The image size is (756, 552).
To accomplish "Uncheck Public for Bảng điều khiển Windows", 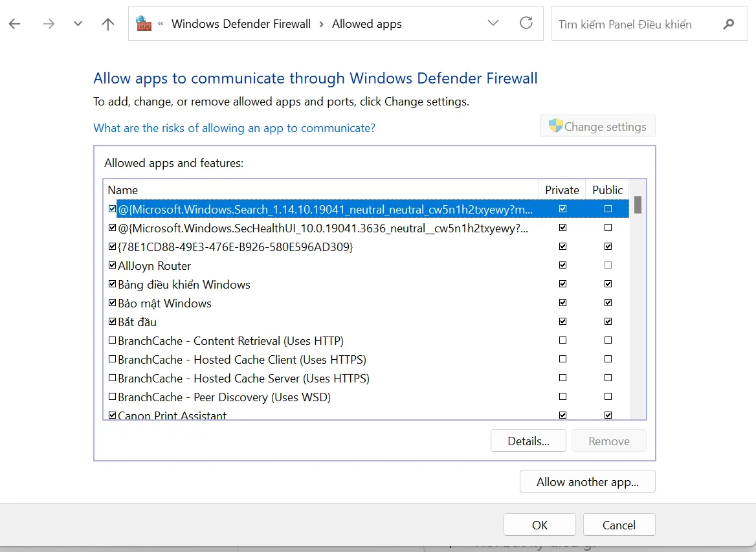I will pos(608,284).
